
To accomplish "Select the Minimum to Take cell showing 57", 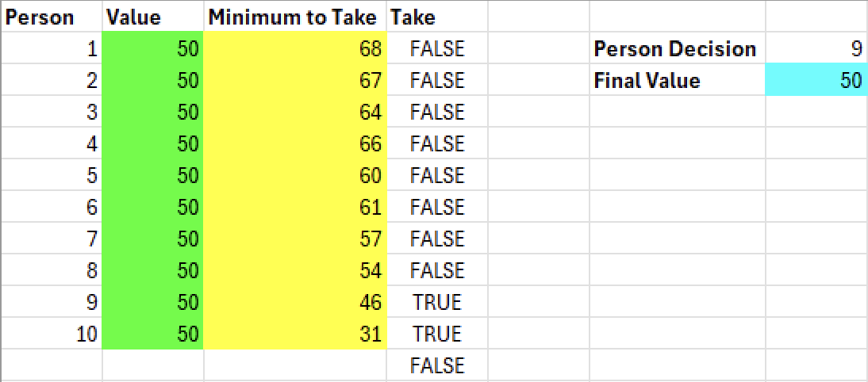I will pyautogui.click(x=294, y=239).
